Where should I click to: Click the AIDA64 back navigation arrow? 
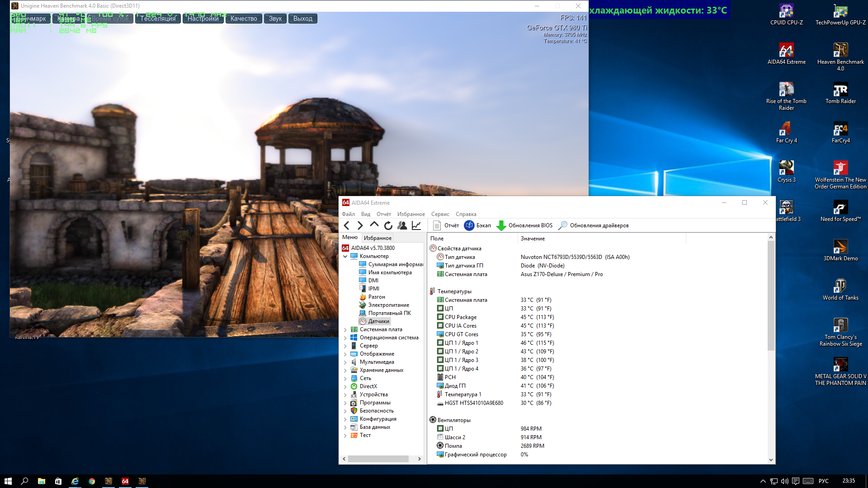pos(347,225)
